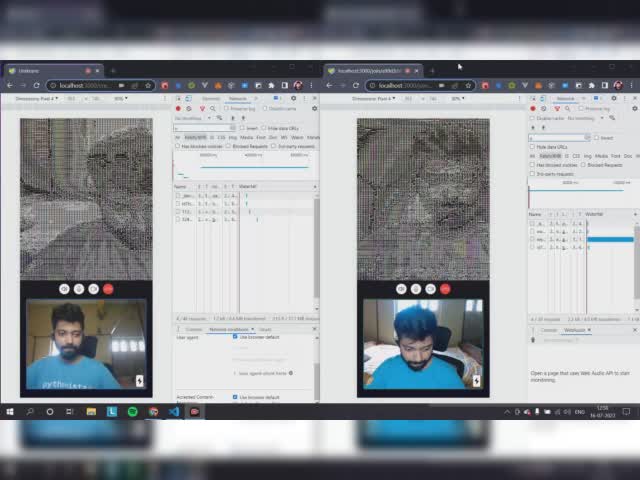Open DevTools settings gear in left window
Image resolution: width=640 pixels, height=480 pixels.
(293, 98)
